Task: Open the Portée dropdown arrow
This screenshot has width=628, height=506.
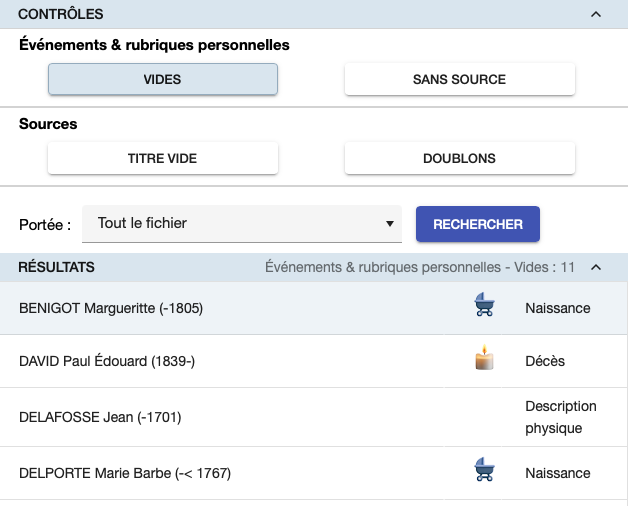Action: tap(390, 224)
